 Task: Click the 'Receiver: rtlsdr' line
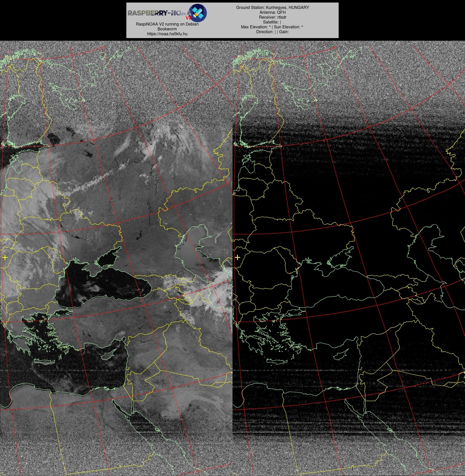[x=272, y=17]
